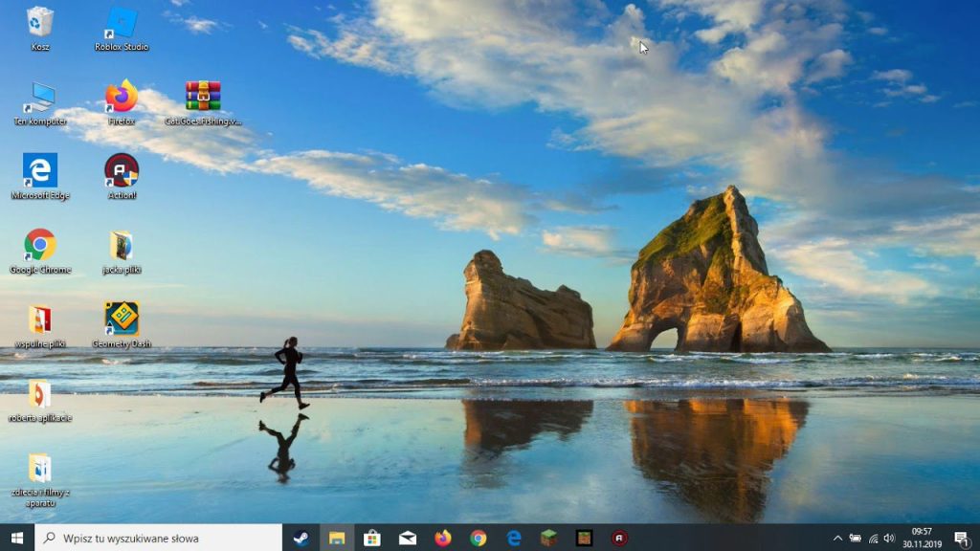The image size is (980, 551).
Task: Select the roberta aplikacje folder
Action: click(x=40, y=394)
